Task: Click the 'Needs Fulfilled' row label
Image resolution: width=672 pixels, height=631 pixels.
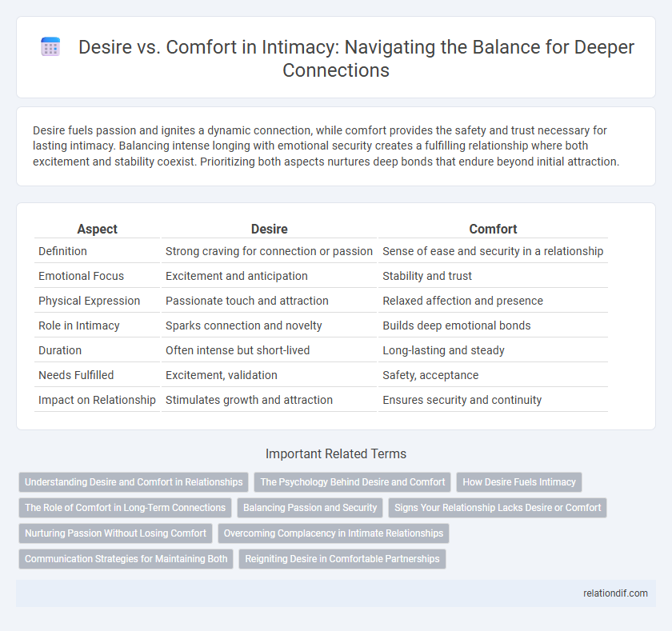Action: (x=76, y=375)
